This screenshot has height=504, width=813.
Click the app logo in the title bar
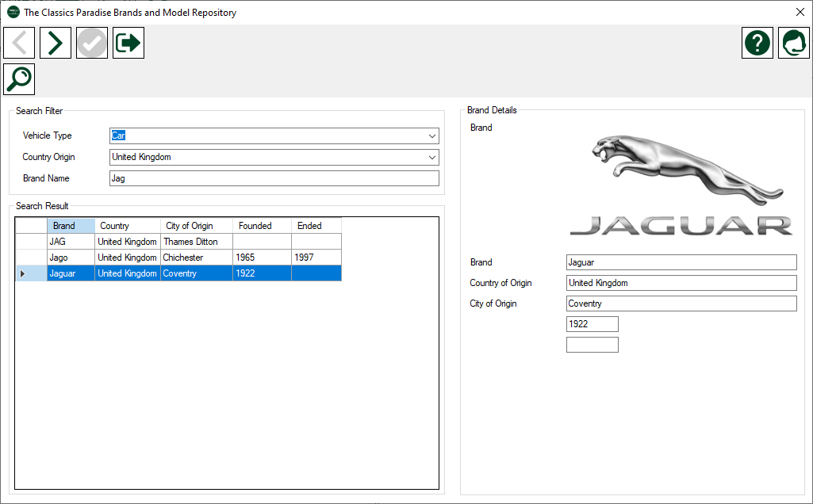coord(13,13)
